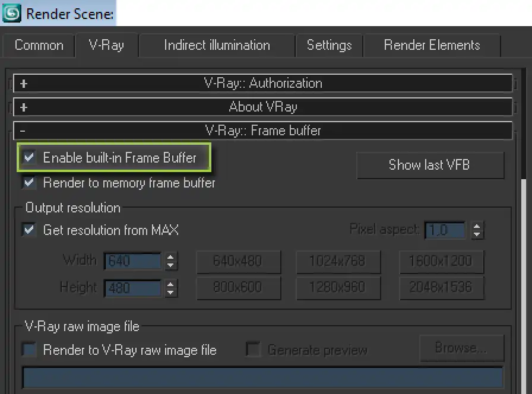Expand the About VRay rollout
Screen dimensions: 532x394
click(262, 107)
